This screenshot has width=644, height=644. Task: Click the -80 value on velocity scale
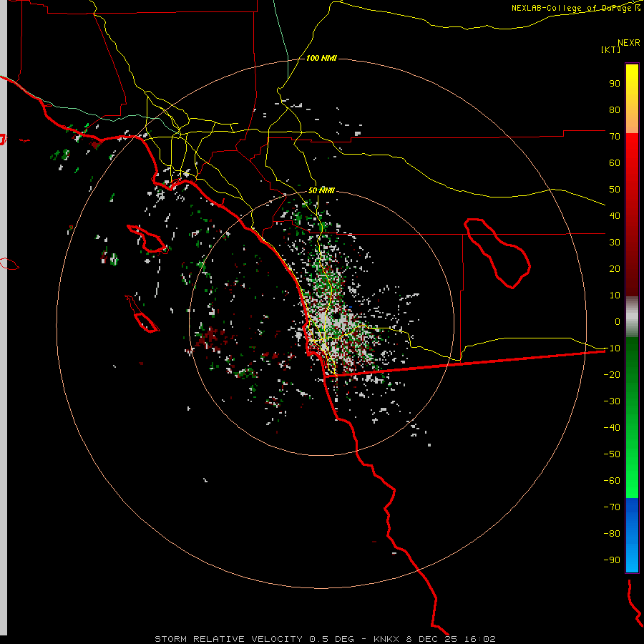pyautogui.click(x=612, y=534)
